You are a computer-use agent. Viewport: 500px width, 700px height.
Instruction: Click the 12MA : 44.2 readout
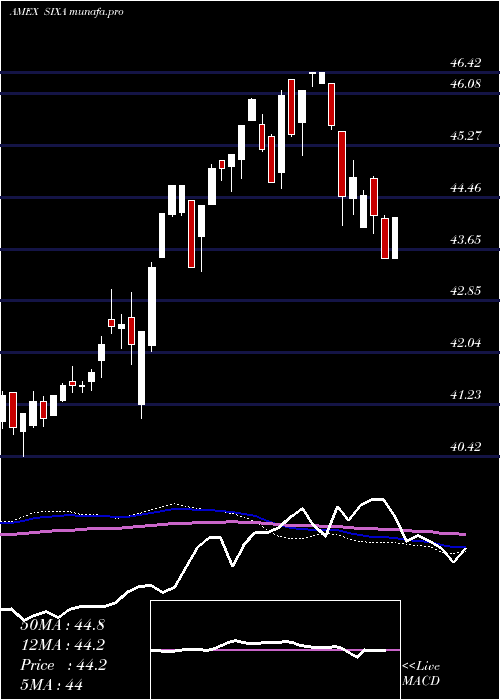coord(63,645)
